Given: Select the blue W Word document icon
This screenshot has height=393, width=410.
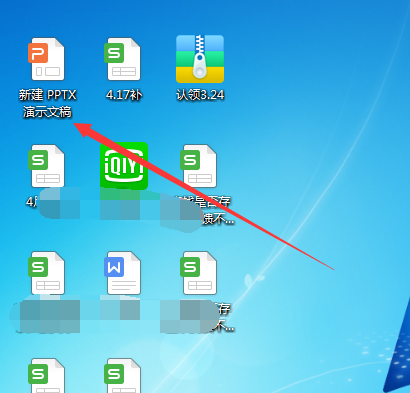Looking at the screenshot, I should (123, 273).
